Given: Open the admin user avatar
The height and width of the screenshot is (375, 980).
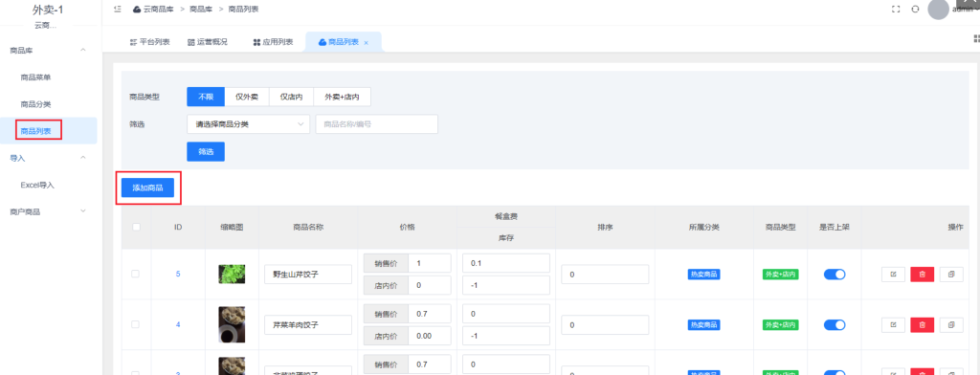Looking at the screenshot, I should (938, 9).
